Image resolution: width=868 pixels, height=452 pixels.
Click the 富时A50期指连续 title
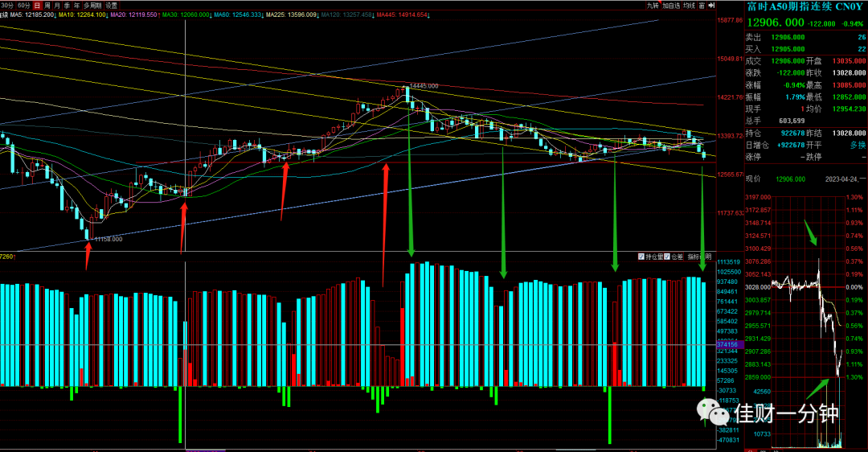click(x=789, y=6)
